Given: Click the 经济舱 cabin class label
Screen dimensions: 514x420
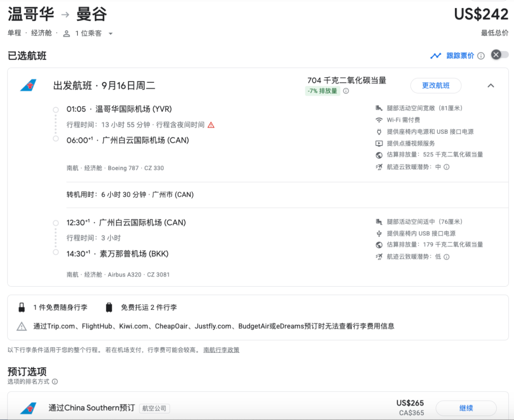Looking at the screenshot, I should coord(41,33).
